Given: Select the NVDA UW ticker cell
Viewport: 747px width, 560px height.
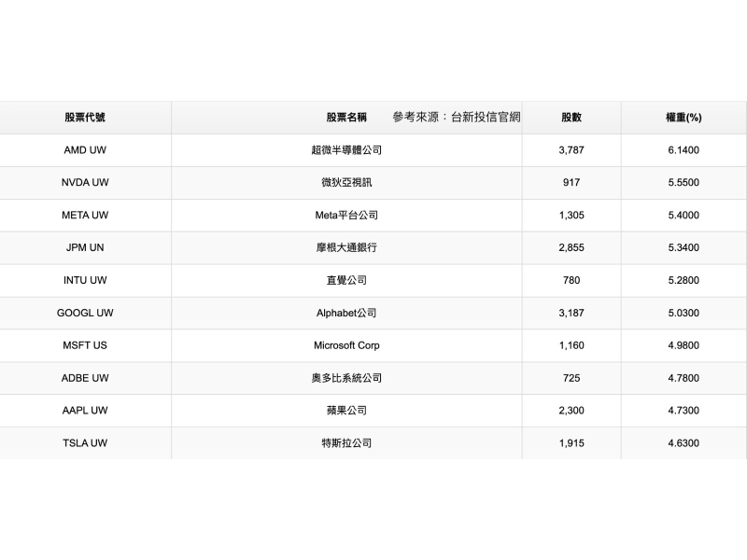Looking at the screenshot, I should point(85,183).
